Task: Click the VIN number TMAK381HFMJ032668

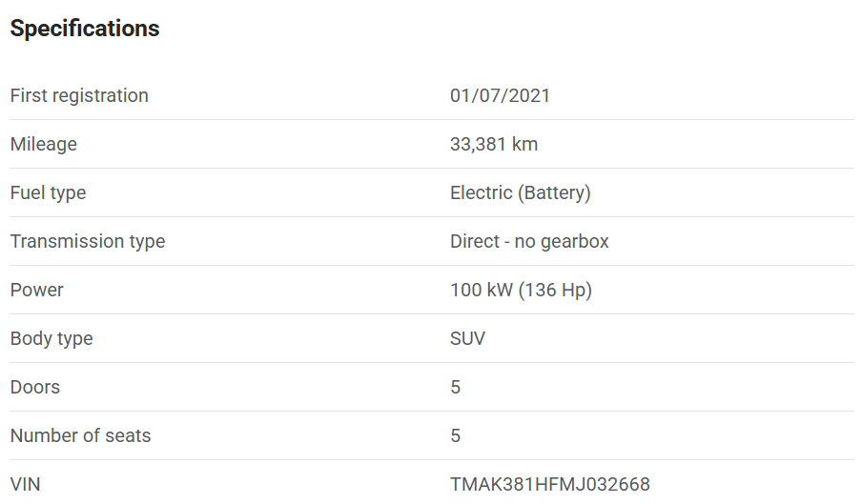Action: (550, 484)
